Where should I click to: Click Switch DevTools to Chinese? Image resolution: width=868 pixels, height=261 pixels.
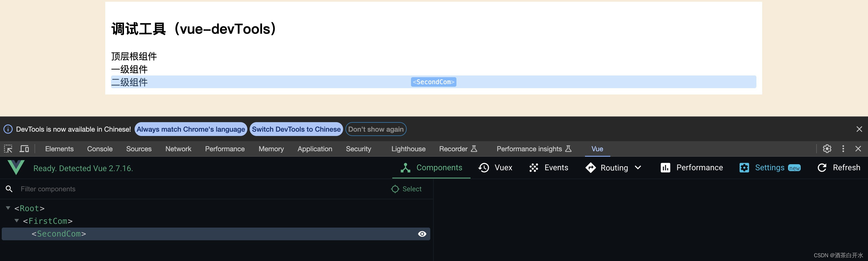coord(296,129)
